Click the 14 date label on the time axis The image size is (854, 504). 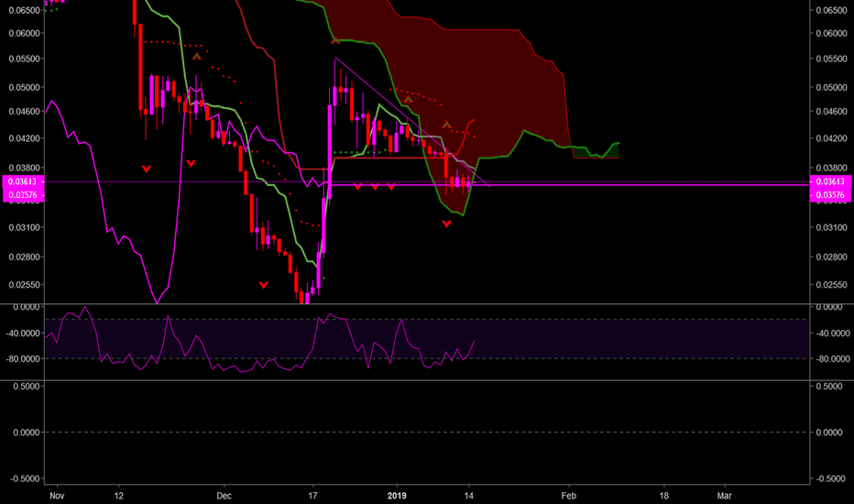(x=468, y=496)
